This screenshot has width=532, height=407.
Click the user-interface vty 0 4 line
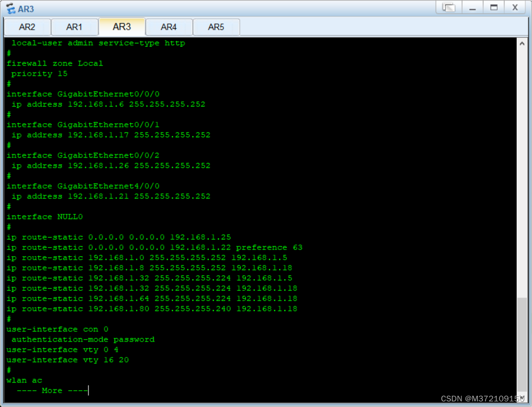[x=61, y=349]
